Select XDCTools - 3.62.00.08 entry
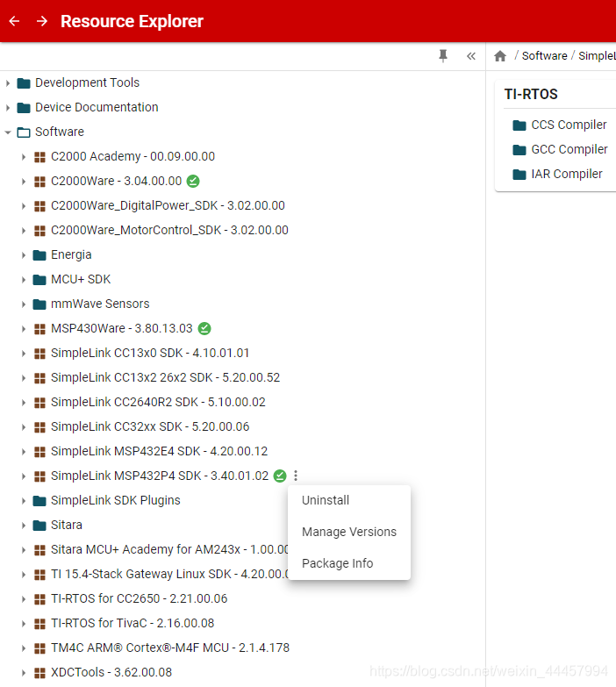616x687 pixels. (111, 672)
